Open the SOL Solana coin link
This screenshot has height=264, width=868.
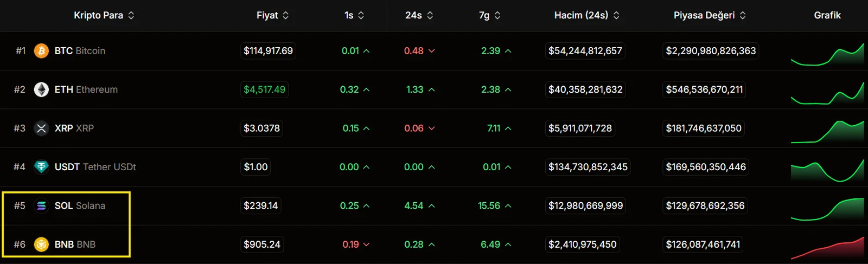coord(80,206)
